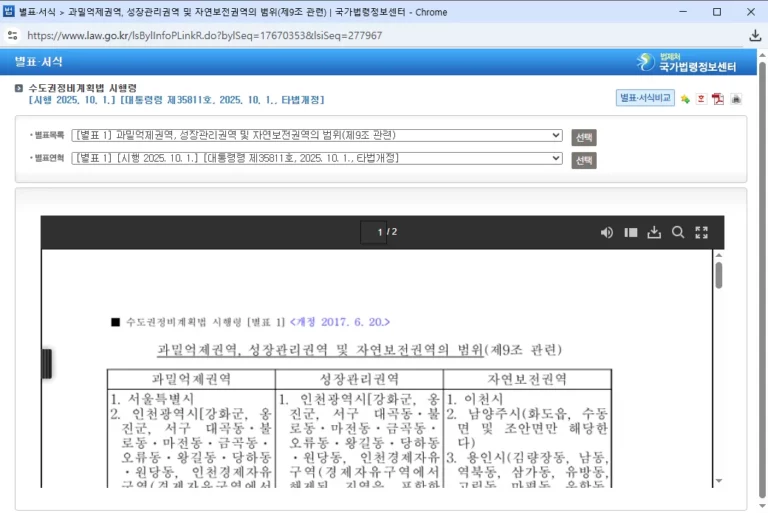Click the '1. 이천시' table entry

(475, 398)
